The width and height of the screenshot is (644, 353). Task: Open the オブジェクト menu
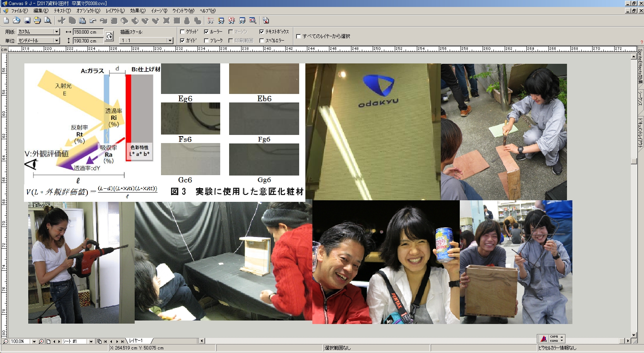pos(88,11)
